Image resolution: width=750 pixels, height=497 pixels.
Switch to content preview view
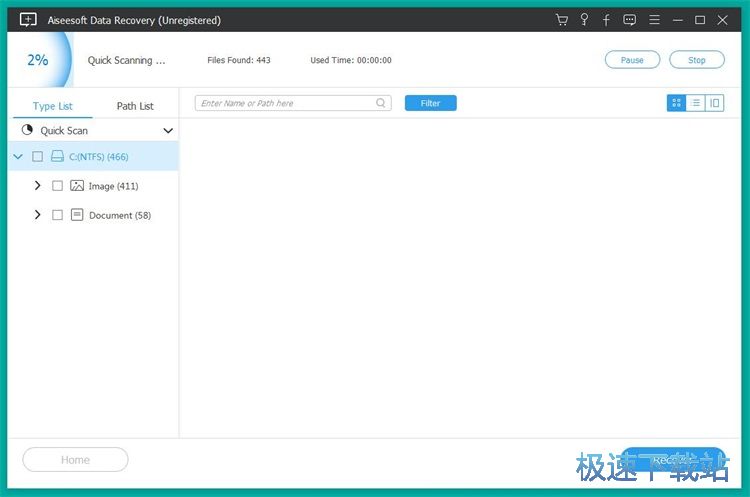[715, 103]
